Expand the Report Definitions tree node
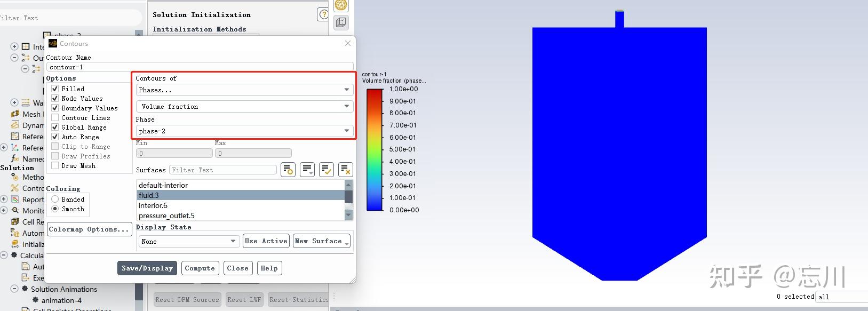 pos(4,199)
